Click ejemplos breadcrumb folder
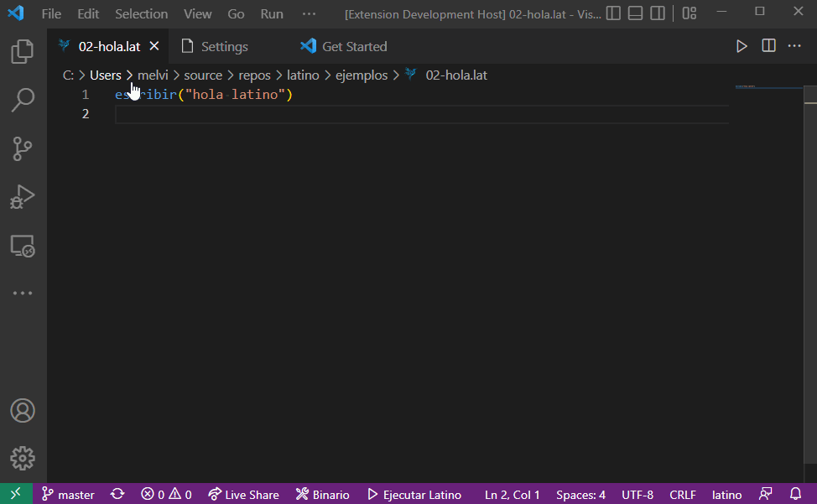This screenshot has height=504, width=817. [362, 75]
